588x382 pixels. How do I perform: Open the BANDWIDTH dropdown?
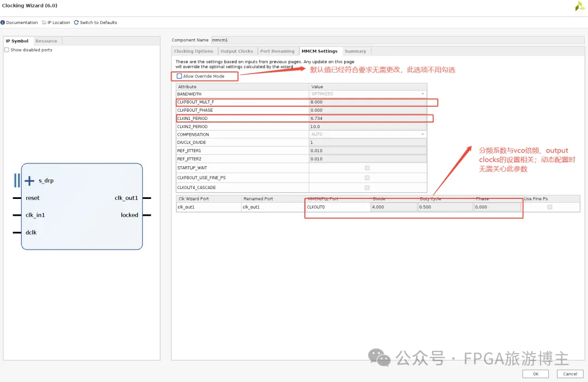[368, 94]
